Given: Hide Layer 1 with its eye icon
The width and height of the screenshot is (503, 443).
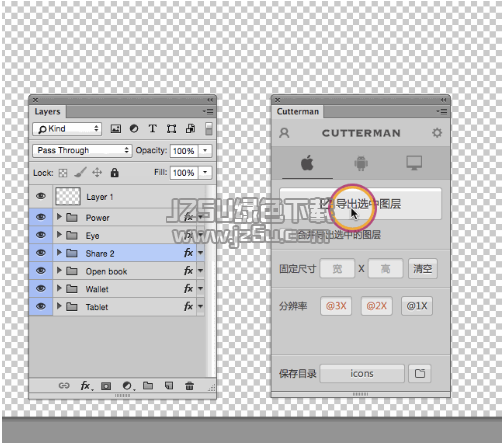Looking at the screenshot, I should coord(41,196).
